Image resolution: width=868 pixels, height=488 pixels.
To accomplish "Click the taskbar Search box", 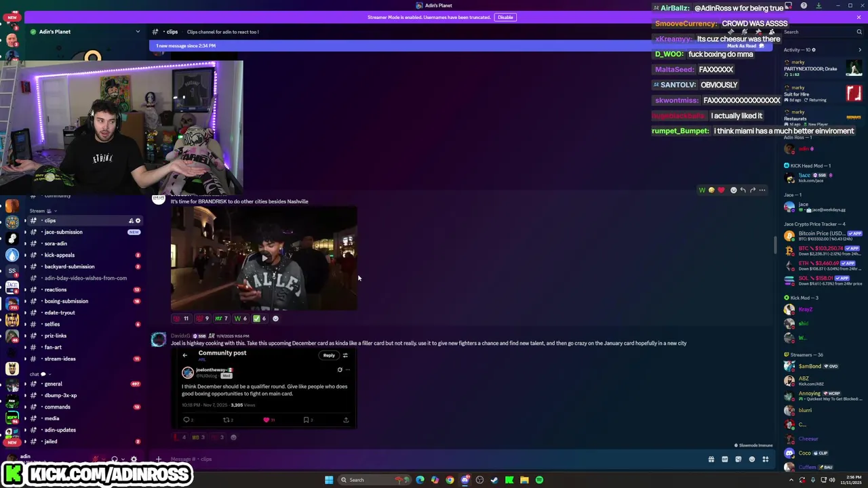I will [375, 480].
